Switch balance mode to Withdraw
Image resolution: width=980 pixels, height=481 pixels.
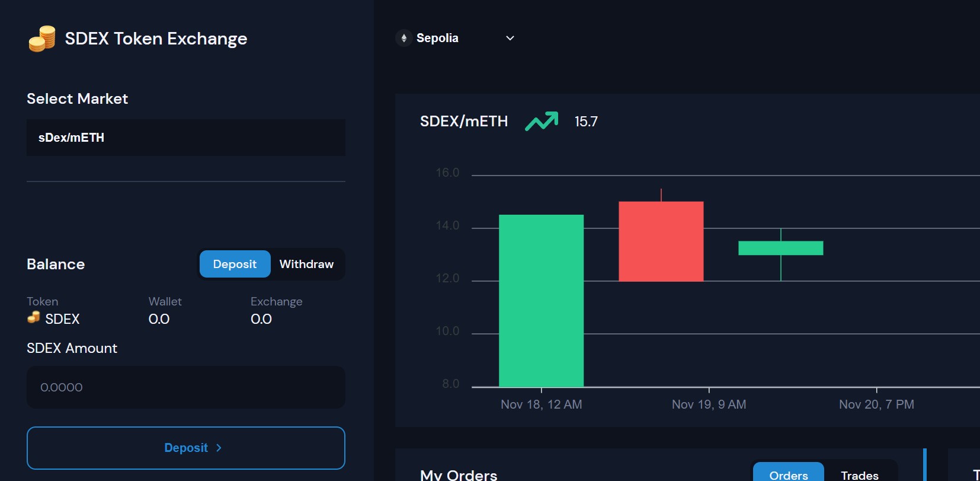point(306,264)
